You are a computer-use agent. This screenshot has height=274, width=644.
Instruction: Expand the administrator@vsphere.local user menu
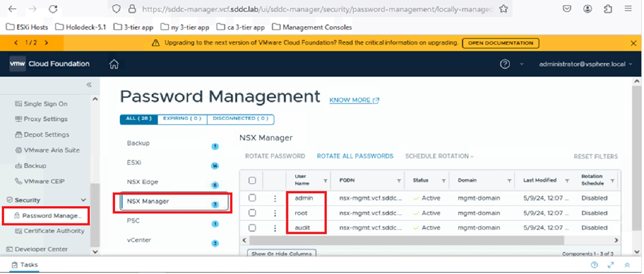click(582, 64)
